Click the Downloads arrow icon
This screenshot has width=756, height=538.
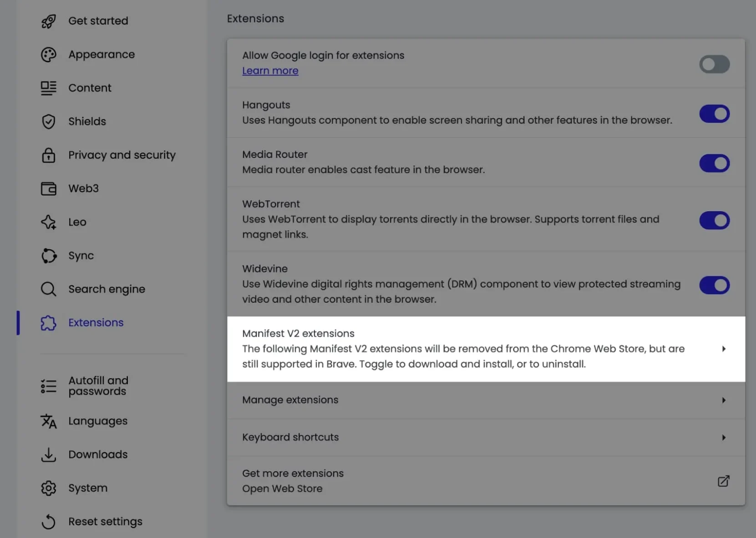tap(49, 455)
